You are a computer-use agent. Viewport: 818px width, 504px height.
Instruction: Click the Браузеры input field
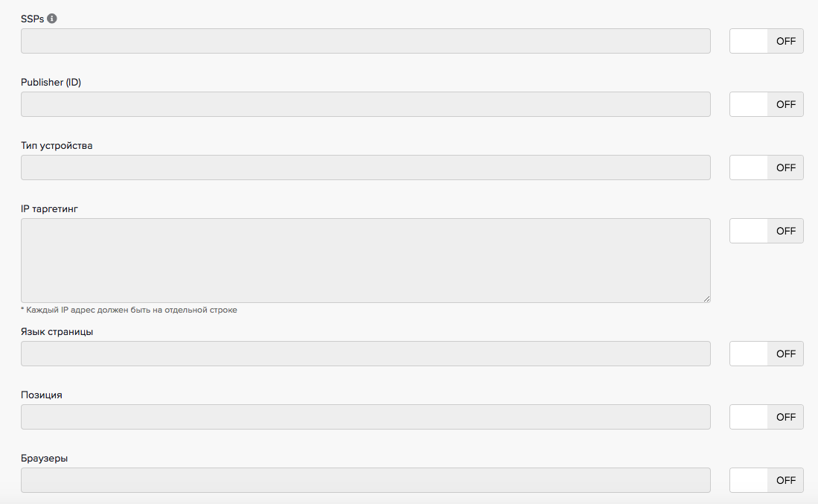tap(365, 480)
